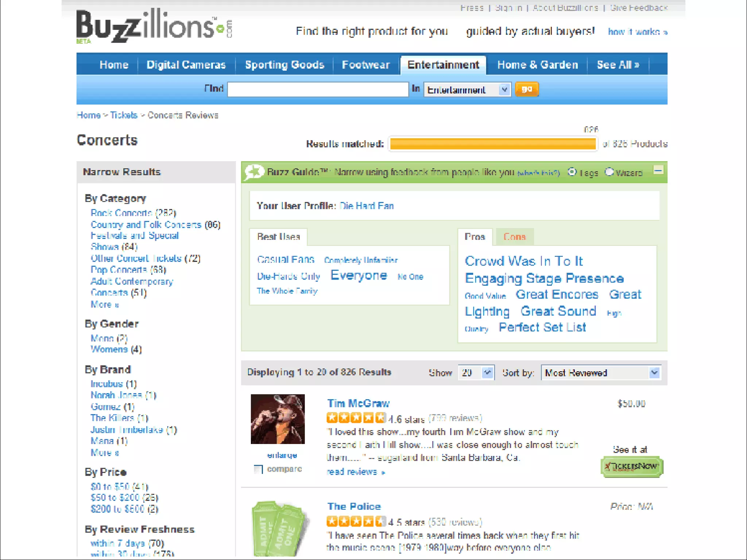The image size is (747, 560).
Task: Click the Find search input field
Action: pos(318,89)
